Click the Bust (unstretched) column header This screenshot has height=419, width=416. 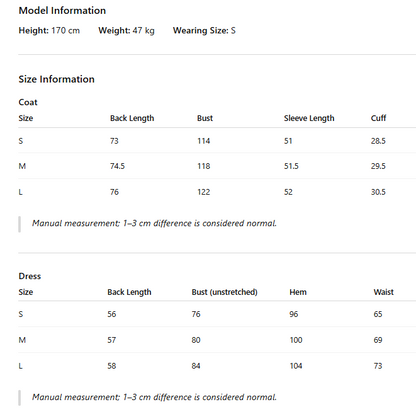224,292
